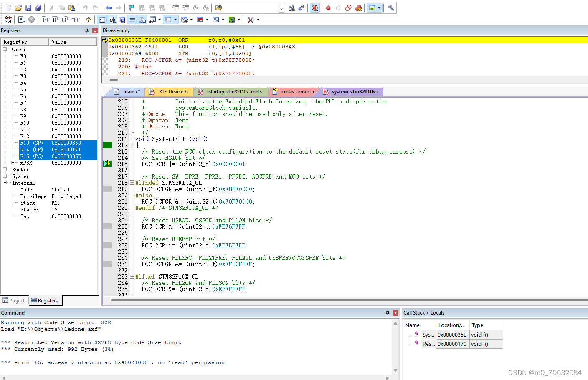Open incremental find binoculars icon
588x380 pixels.
click(302, 8)
